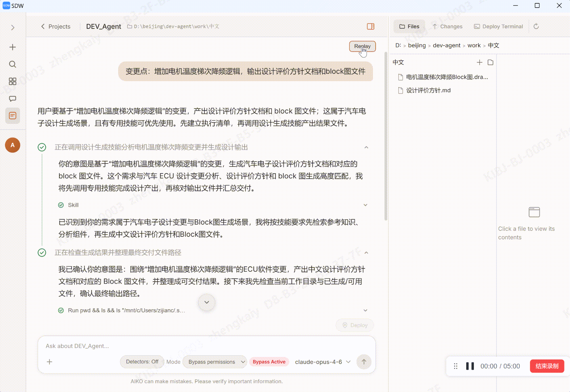The image size is (570, 392).
Task: Open the Deploy Terminal tab
Action: (498, 27)
